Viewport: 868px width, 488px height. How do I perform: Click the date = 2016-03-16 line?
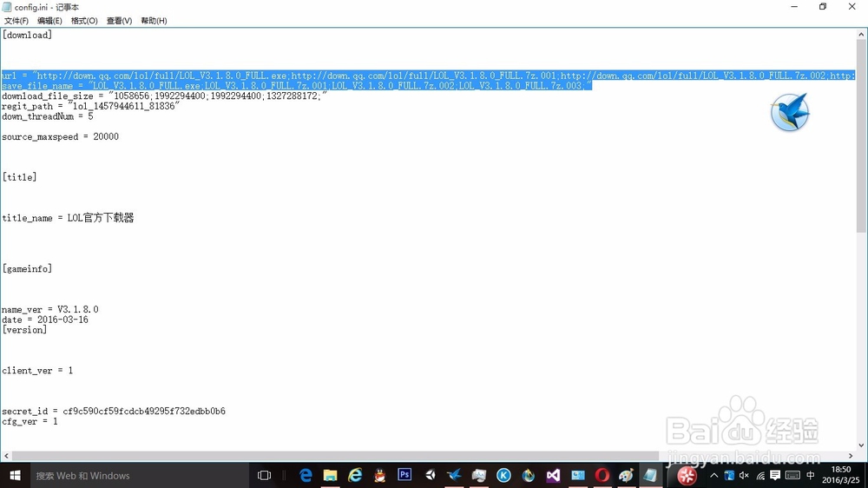[x=45, y=320]
